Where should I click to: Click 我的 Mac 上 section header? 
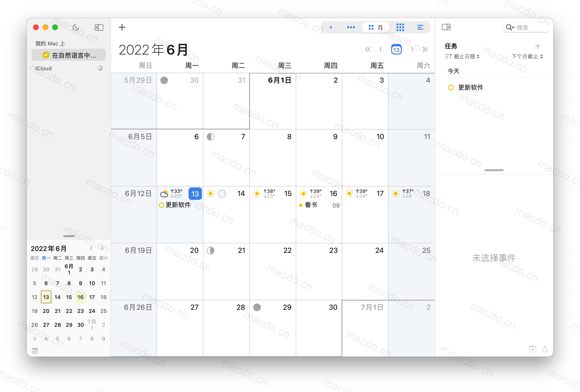click(x=50, y=44)
